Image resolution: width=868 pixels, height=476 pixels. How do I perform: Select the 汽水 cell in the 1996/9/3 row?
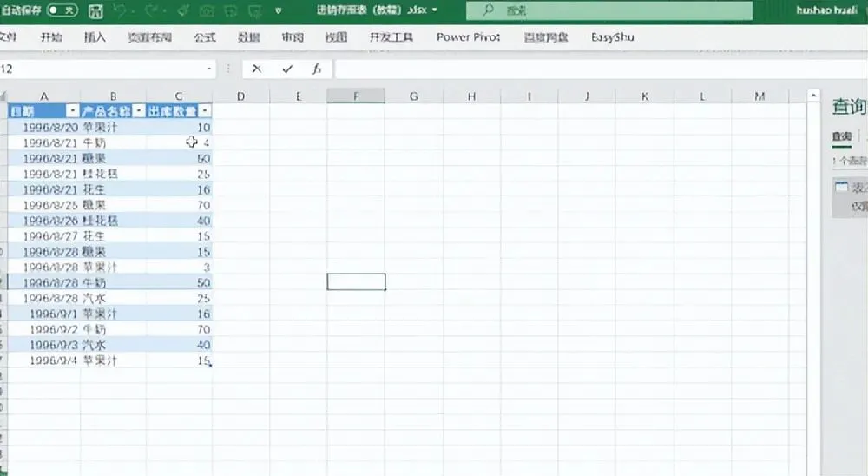pyautogui.click(x=114, y=345)
